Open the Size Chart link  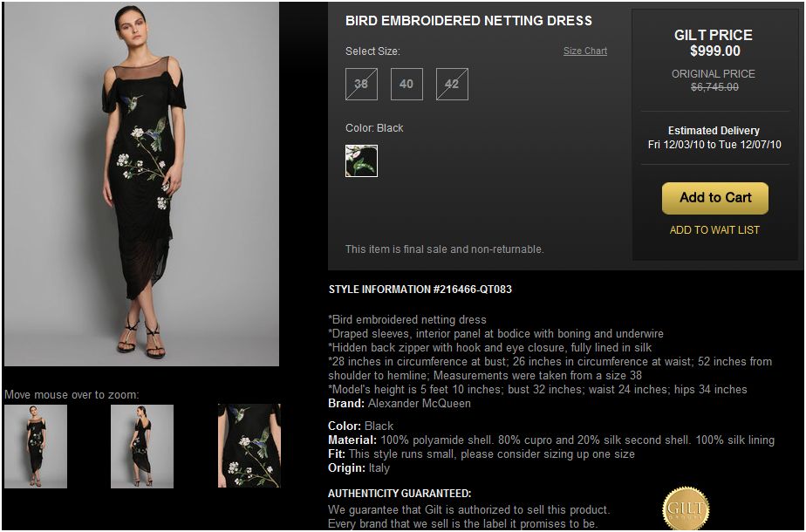(585, 51)
